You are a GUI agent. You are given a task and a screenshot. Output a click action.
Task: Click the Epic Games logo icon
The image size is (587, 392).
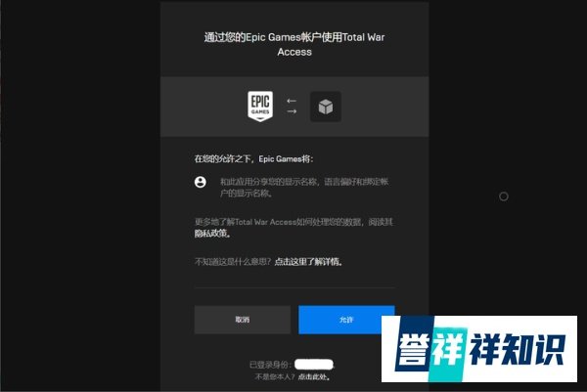[x=260, y=107]
